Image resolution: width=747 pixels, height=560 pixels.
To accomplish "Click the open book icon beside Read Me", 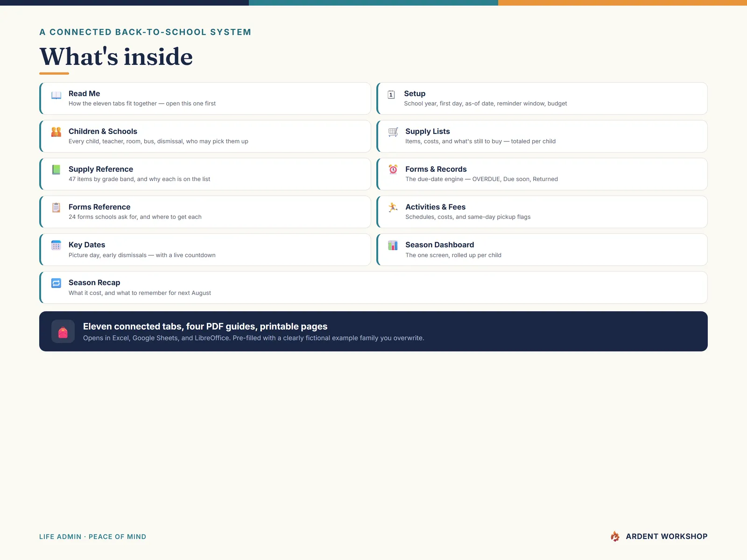I will 56,95.
